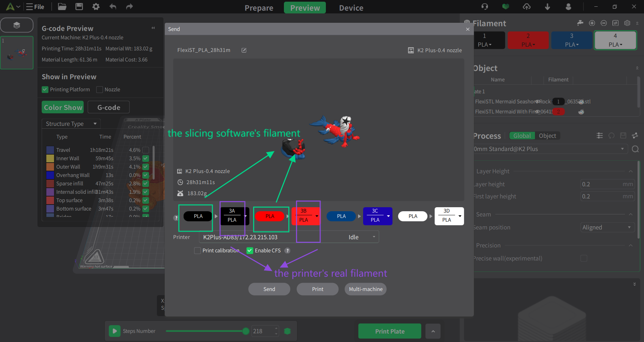Click the redo arrow icon
The image size is (644, 342).
(130, 7)
